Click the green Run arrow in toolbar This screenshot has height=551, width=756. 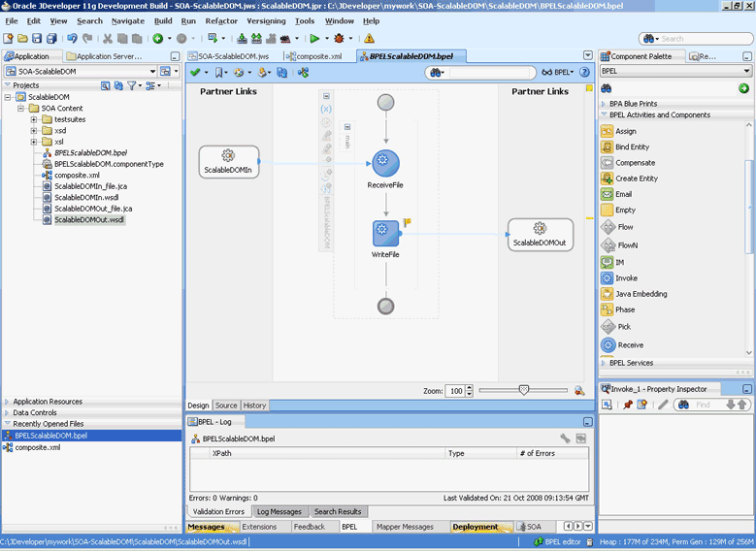[x=313, y=39]
